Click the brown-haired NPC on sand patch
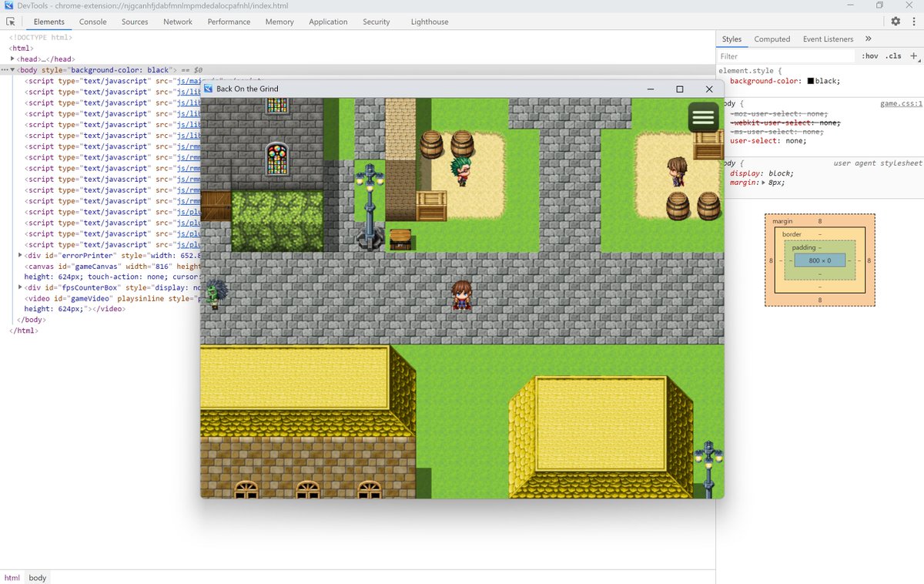 [676, 171]
